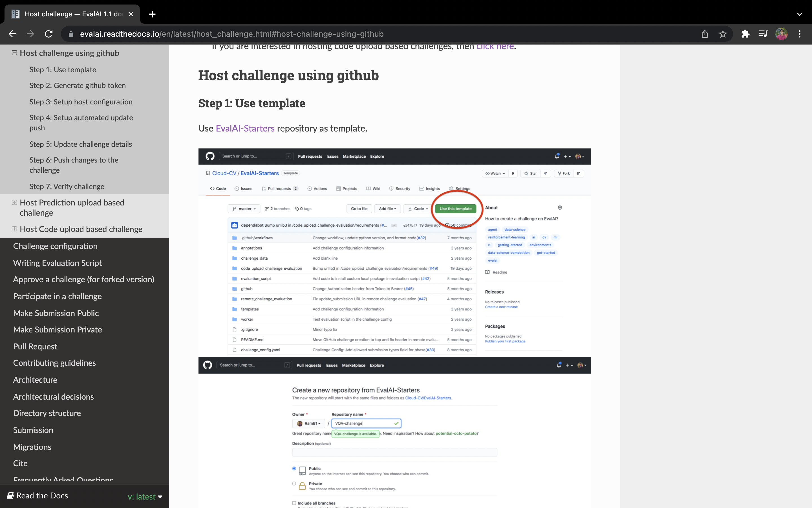
Task: View site info via the padlock icon
Action: point(71,34)
